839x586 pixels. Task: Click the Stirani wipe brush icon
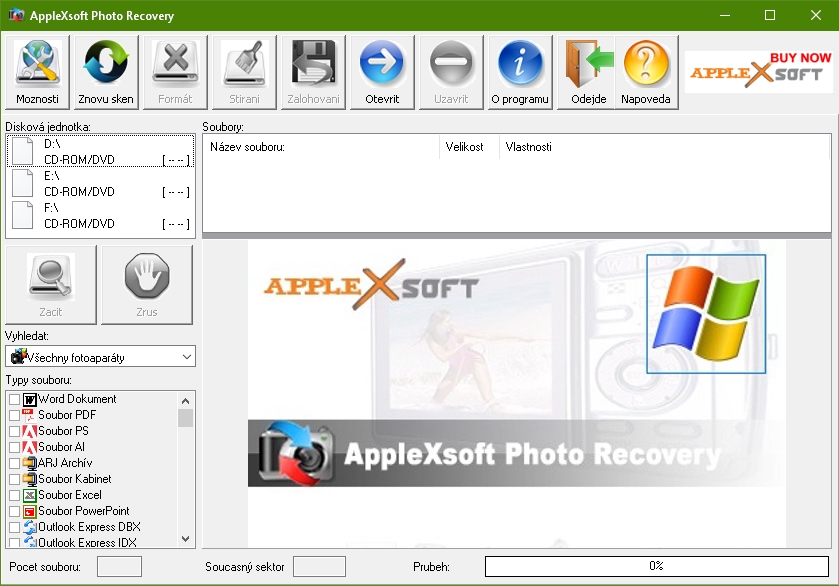pyautogui.click(x=245, y=72)
